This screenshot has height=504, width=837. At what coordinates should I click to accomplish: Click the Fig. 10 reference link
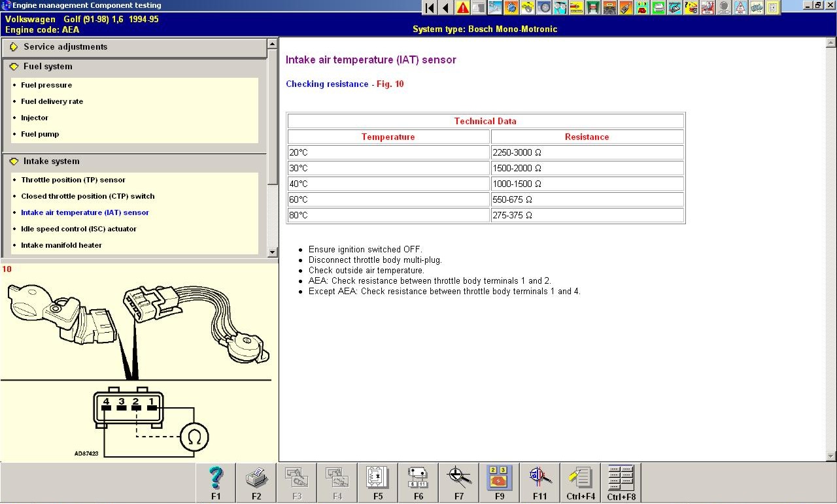(390, 84)
